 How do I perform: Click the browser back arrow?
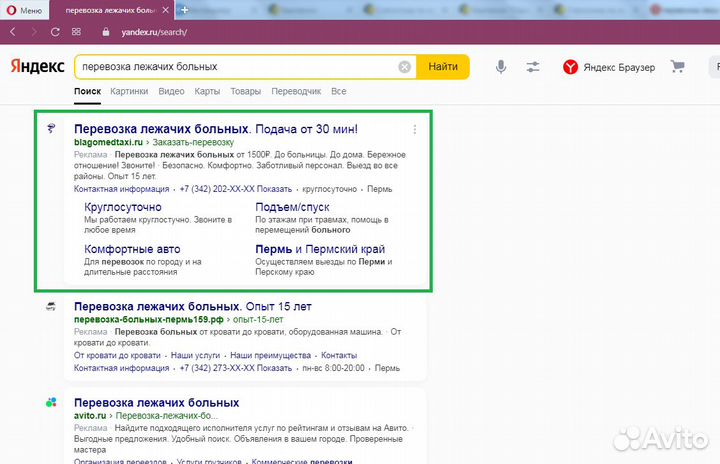tap(13, 32)
